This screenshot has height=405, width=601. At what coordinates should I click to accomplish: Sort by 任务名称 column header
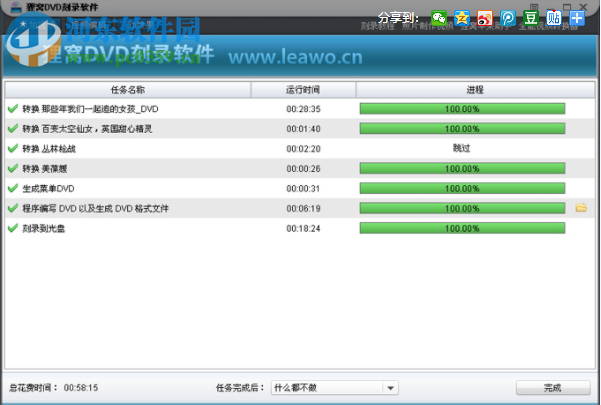[x=128, y=90]
